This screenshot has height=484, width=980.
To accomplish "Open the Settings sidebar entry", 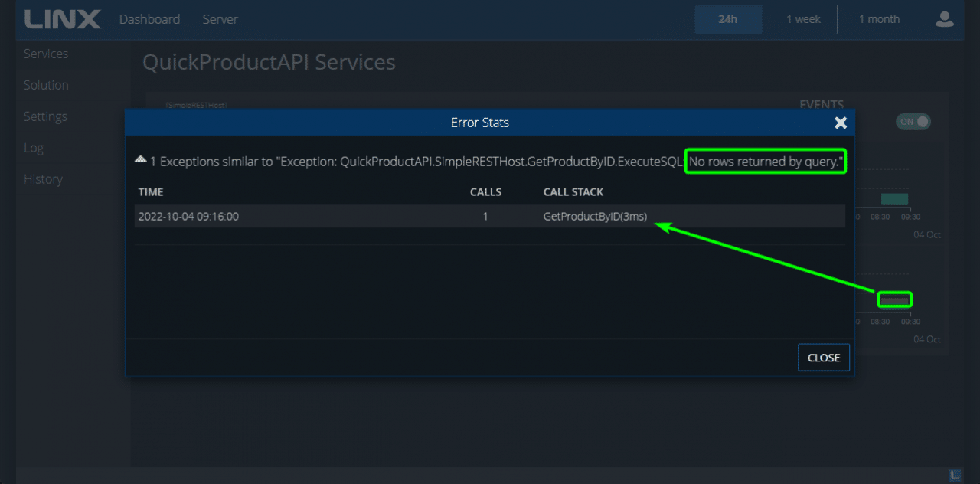I will (x=45, y=116).
